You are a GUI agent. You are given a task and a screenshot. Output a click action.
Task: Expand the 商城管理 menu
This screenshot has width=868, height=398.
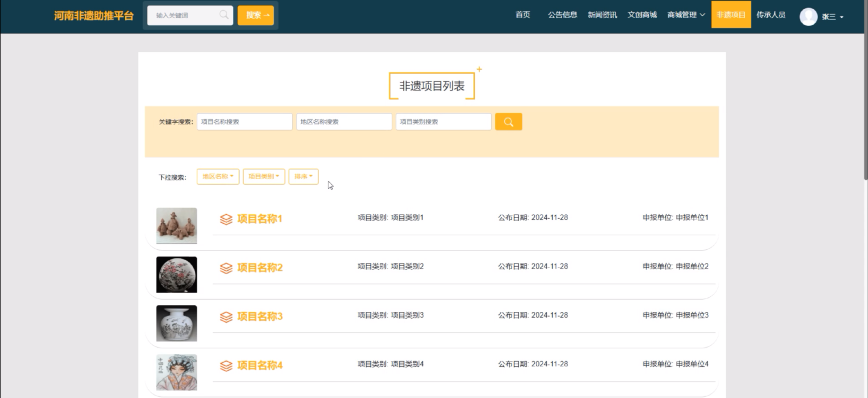686,15
